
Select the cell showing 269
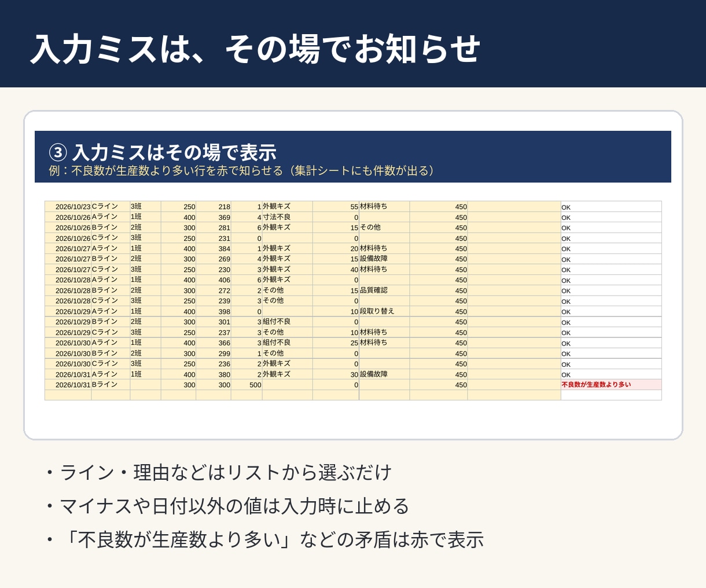pyautogui.click(x=214, y=259)
